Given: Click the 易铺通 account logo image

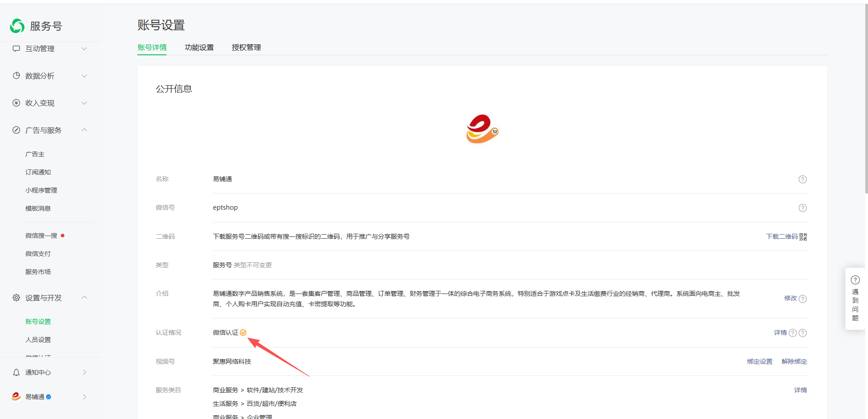Looking at the screenshot, I should [x=482, y=129].
